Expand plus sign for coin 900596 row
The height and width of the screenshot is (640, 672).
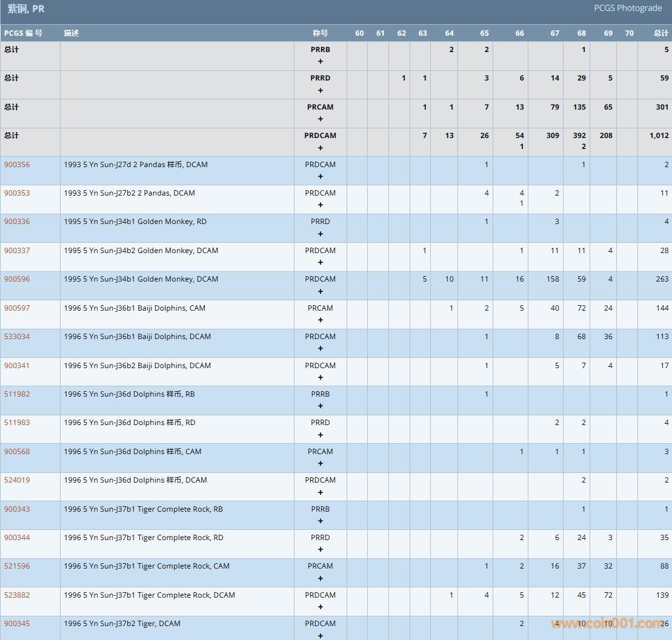[x=321, y=291]
